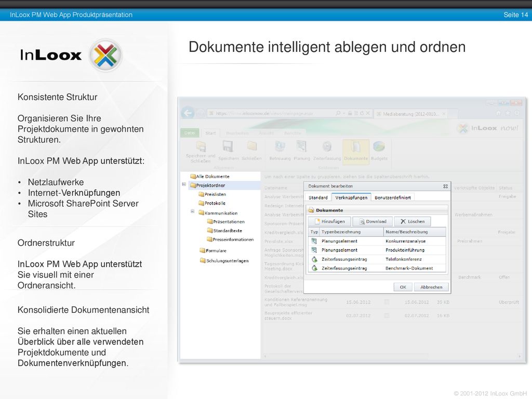Screen dimensions: 532x399
Task: Click the browser home icon
Action: click(x=498, y=113)
